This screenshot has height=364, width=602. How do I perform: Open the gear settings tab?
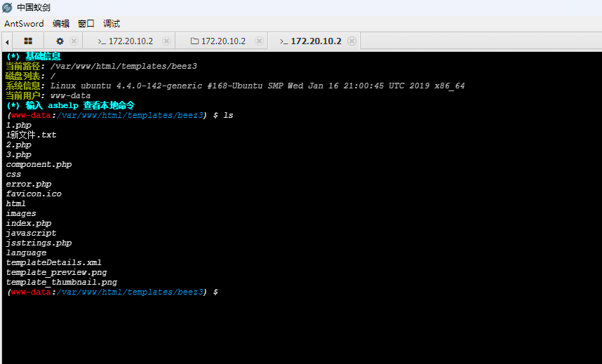coord(60,41)
